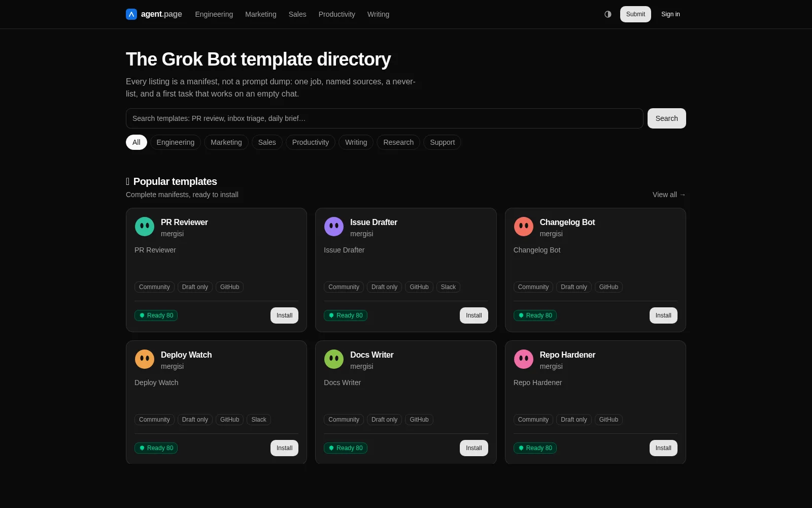Click the Submit button
This screenshot has width=812, height=508.
pos(635,14)
